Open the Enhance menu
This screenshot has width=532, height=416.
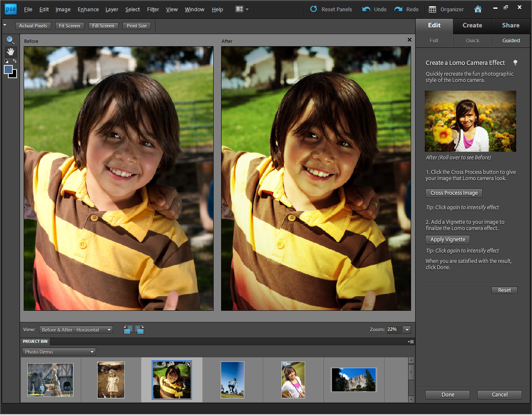88,9
